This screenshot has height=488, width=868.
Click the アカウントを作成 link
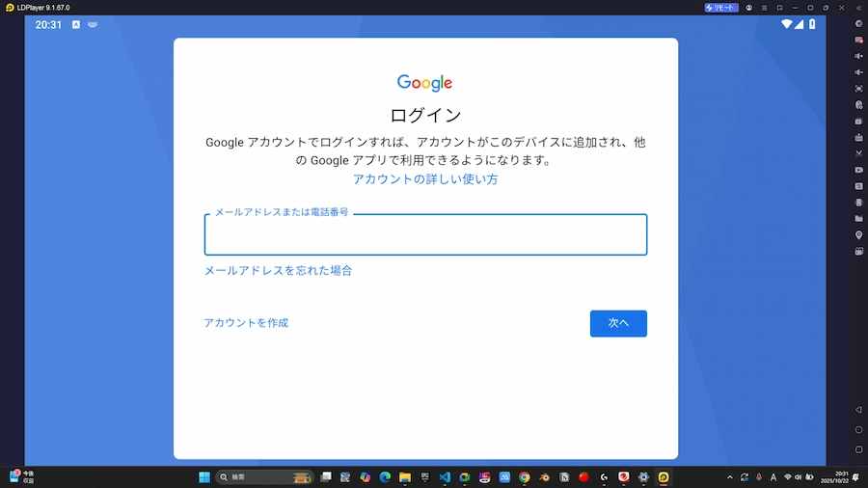click(x=246, y=323)
